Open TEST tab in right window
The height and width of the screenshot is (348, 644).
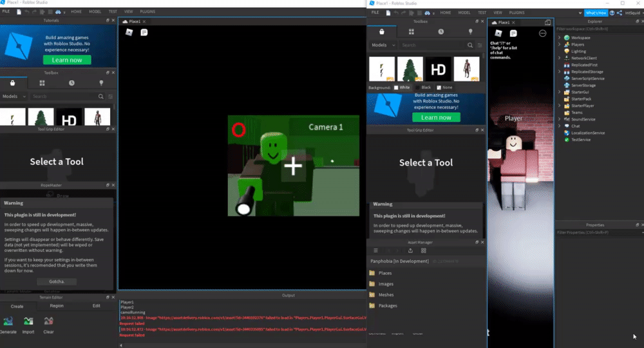pos(482,13)
